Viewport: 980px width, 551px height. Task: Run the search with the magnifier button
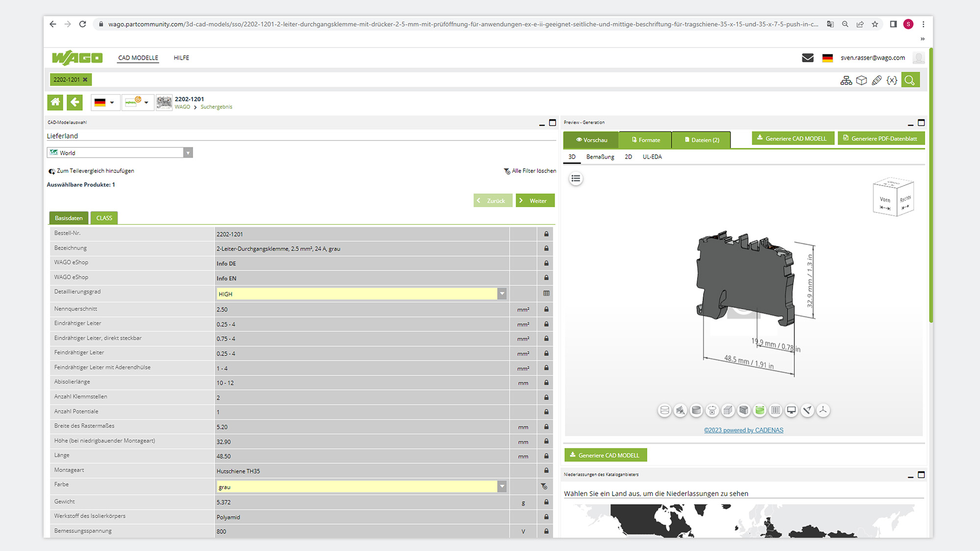tap(910, 80)
